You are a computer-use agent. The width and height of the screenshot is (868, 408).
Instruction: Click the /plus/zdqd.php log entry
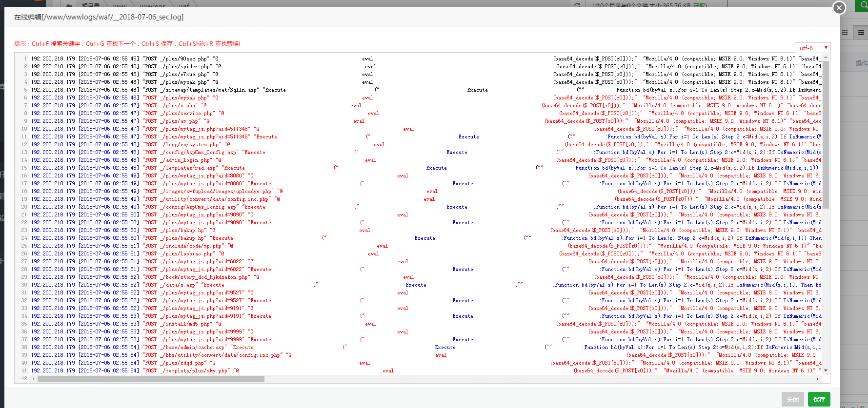click(426, 363)
